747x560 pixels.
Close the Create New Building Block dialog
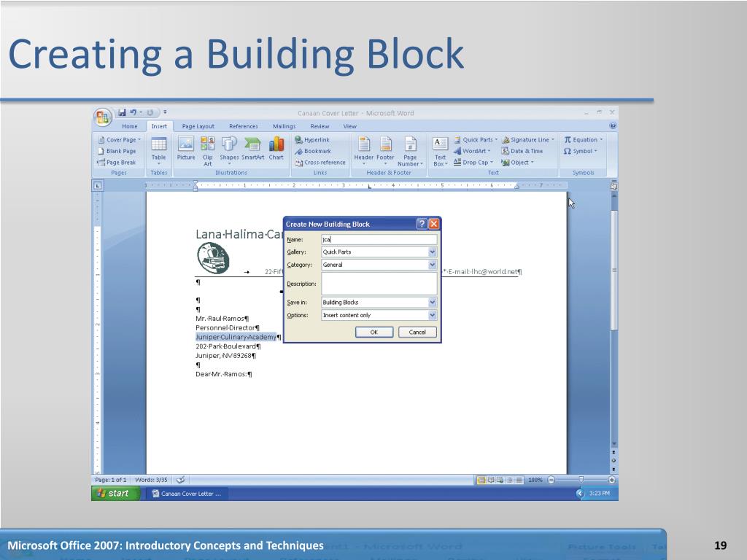point(433,224)
